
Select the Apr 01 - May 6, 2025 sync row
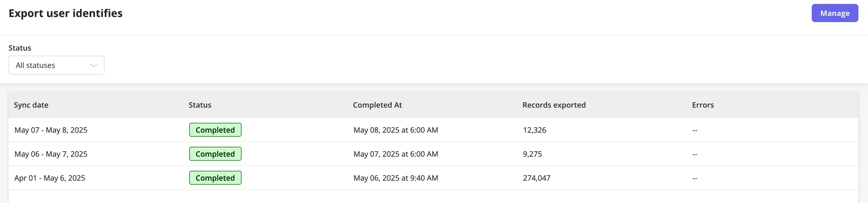tap(433, 178)
